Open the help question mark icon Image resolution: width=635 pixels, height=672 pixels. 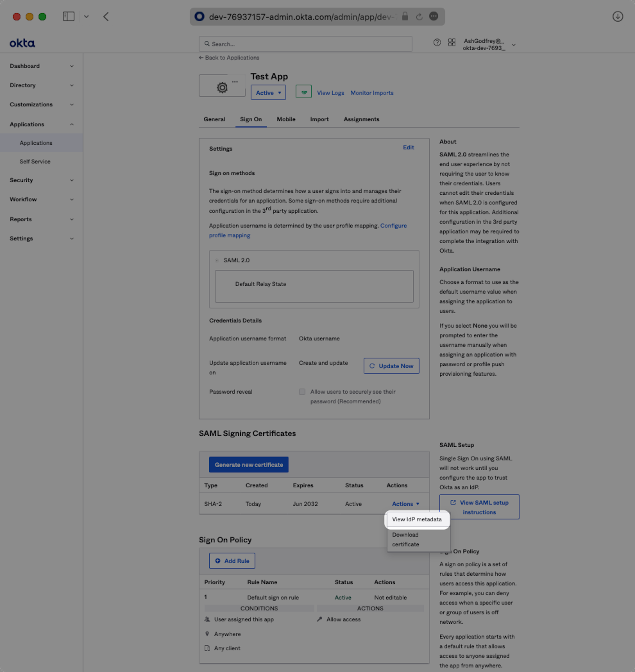[x=437, y=43]
